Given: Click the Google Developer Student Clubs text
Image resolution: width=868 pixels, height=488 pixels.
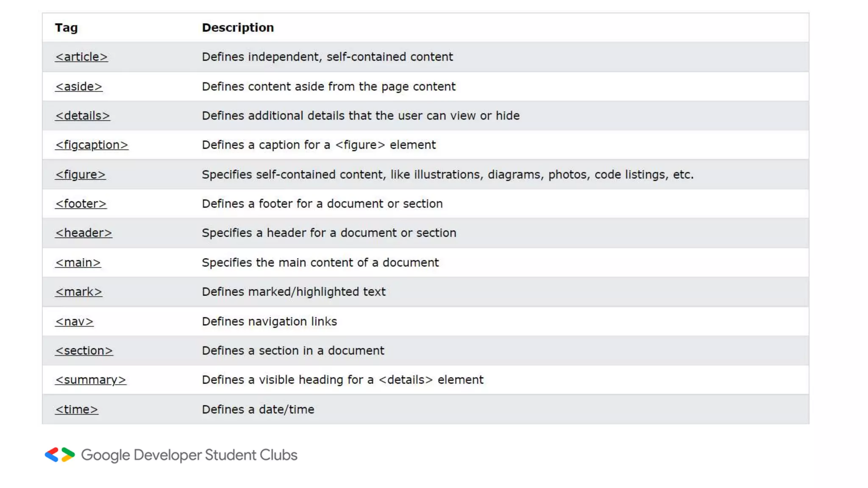Looking at the screenshot, I should (189, 455).
